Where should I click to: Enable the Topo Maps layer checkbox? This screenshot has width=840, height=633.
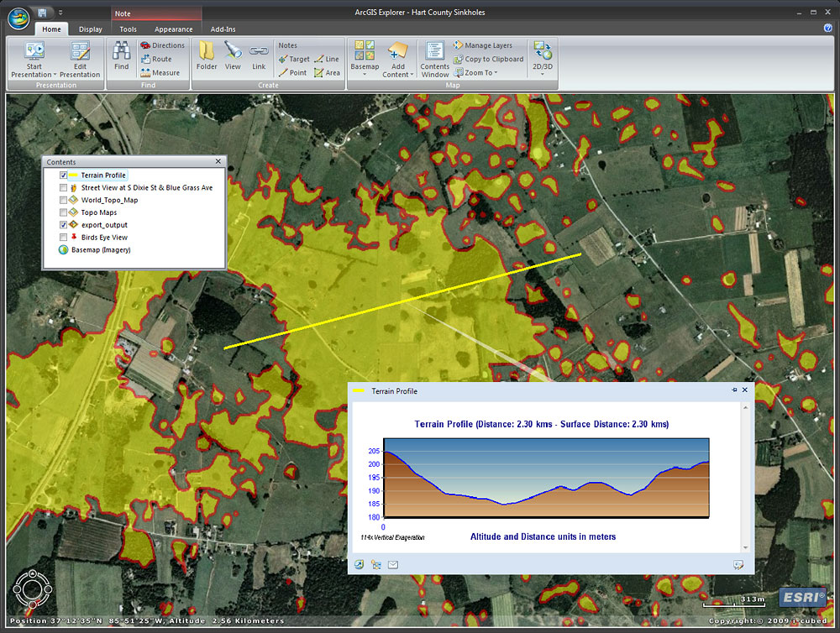(63, 212)
